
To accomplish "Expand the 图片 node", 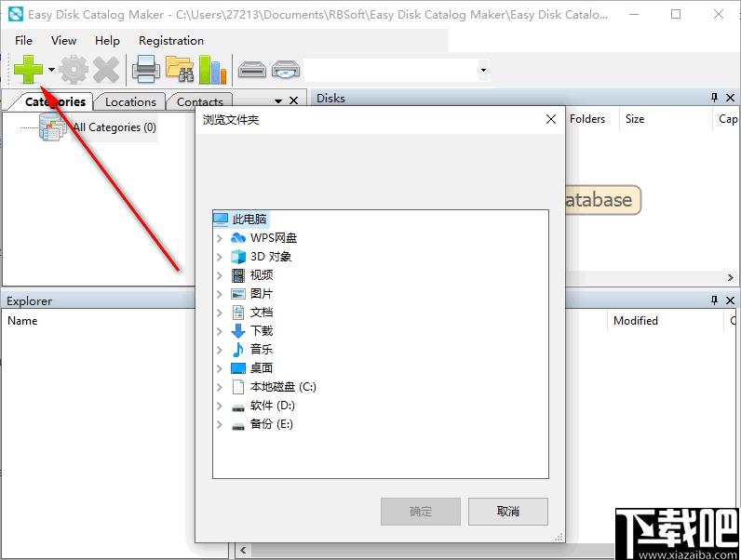I will pyautogui.click(x=220, y=294).
